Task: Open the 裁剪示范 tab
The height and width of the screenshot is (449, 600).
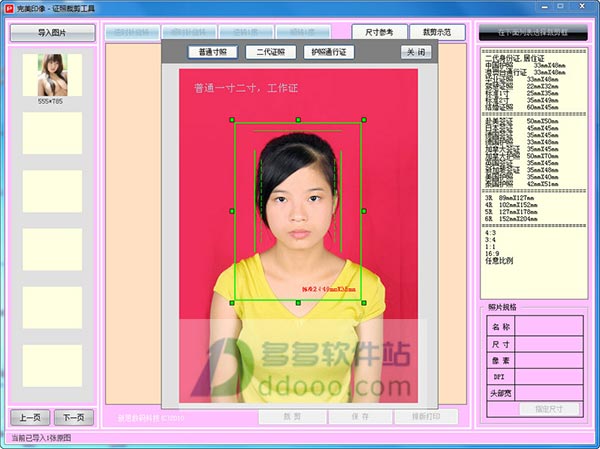Action: pyautogui.click(x=437, y=32)
